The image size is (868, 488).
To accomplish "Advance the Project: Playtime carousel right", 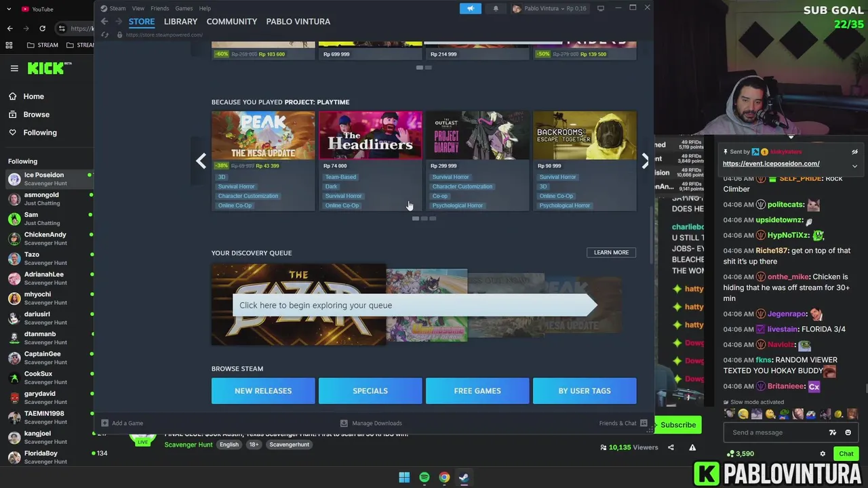I will (x=644, y=161).
